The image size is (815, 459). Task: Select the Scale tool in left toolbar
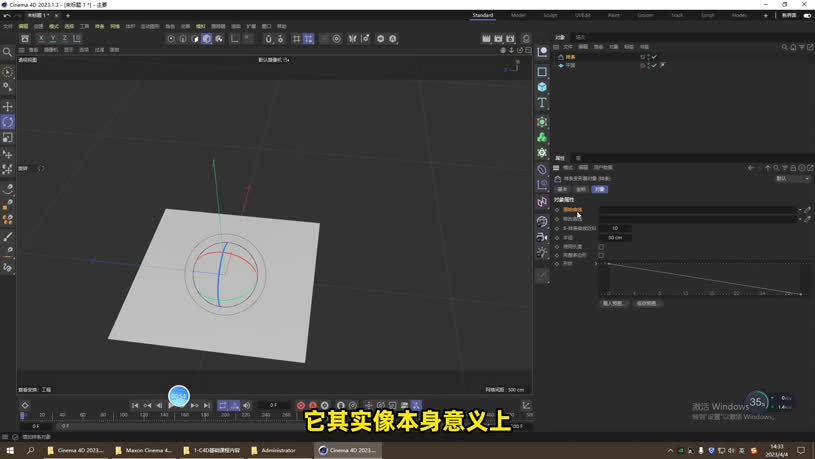pos(7,138)
